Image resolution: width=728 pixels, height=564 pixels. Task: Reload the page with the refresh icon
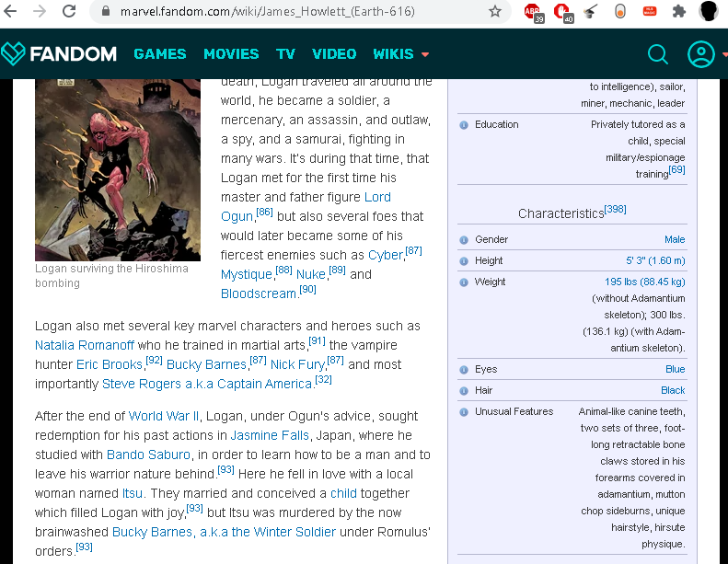tap(69, 11)
